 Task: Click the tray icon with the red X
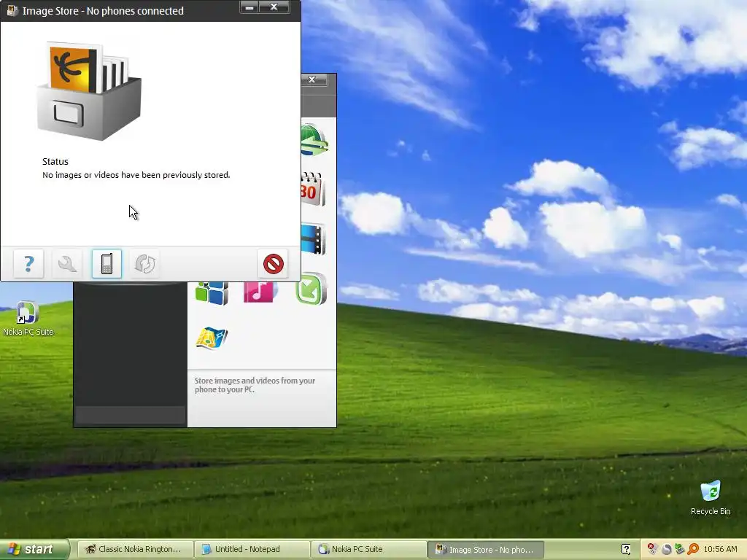click(652, 549)
